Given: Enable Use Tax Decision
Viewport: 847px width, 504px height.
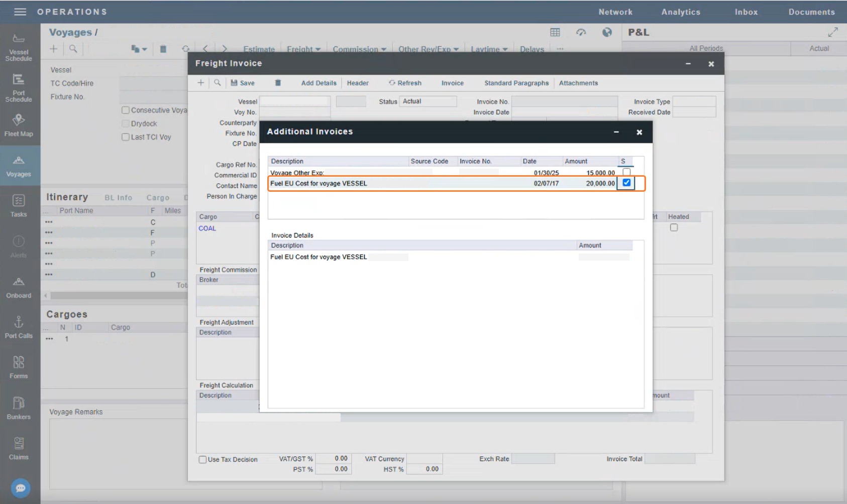Looking at the screenshot, I should [202, 459].
